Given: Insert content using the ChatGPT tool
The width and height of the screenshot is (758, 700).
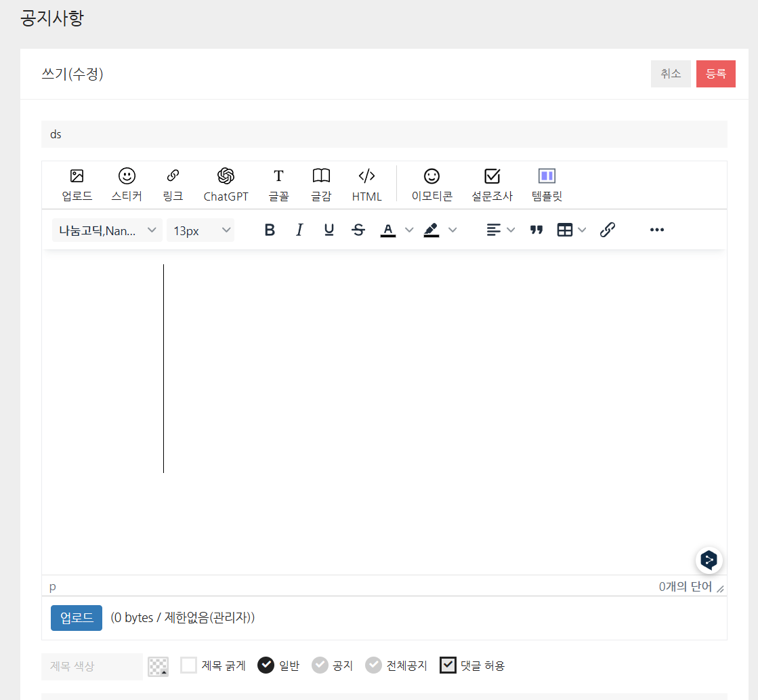Looking at the screenshot, I should point(226,184).
